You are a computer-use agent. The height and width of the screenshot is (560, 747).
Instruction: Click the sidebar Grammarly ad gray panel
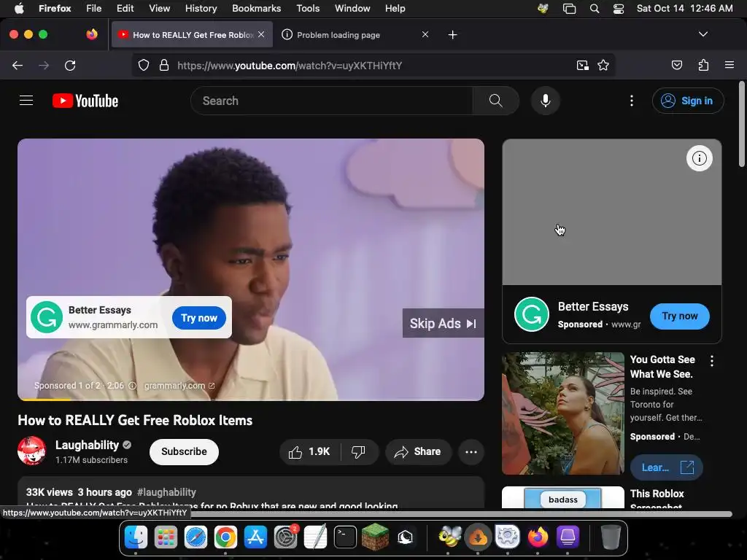(612, 212)
